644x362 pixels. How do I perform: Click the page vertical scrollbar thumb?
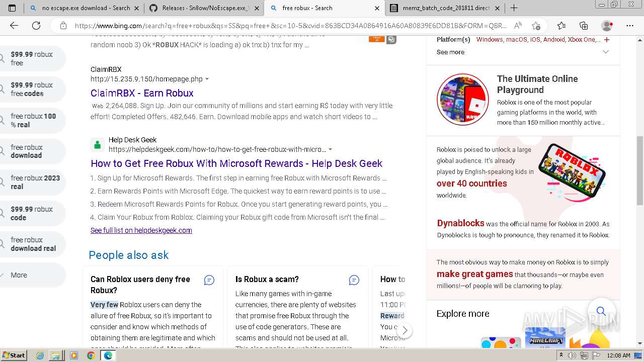tap(640, 171)
